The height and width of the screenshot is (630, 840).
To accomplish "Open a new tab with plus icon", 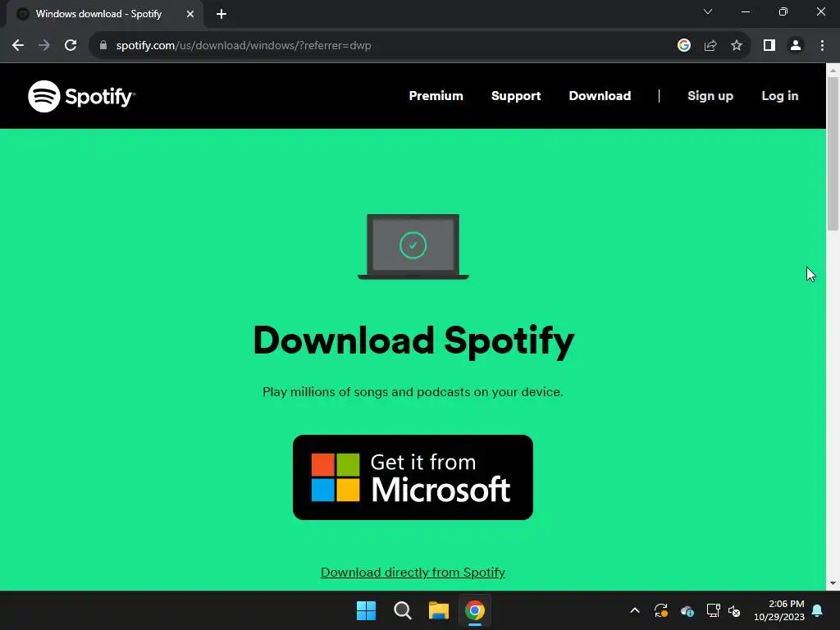I will tap(221, 14).
